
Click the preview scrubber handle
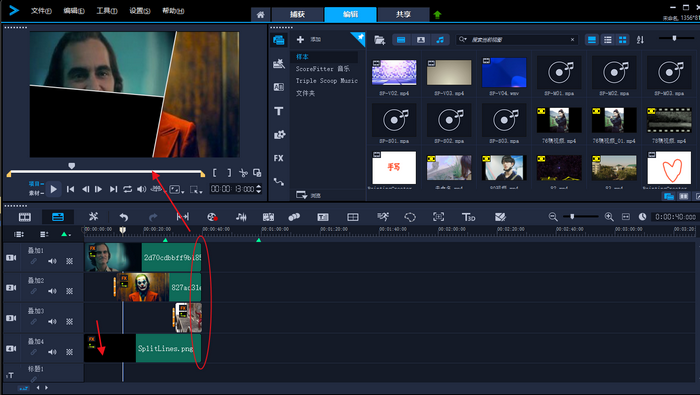(71, 166)
